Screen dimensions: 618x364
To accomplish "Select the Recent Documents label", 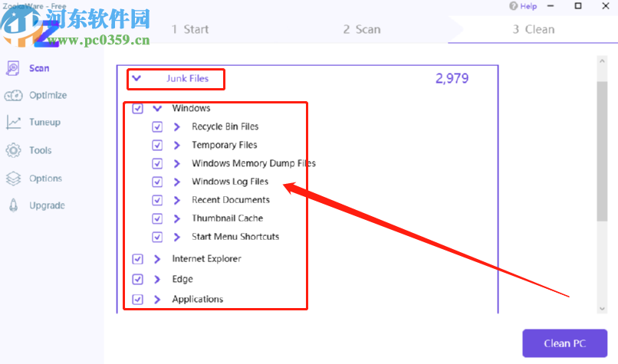I will [x=231, y=200].
